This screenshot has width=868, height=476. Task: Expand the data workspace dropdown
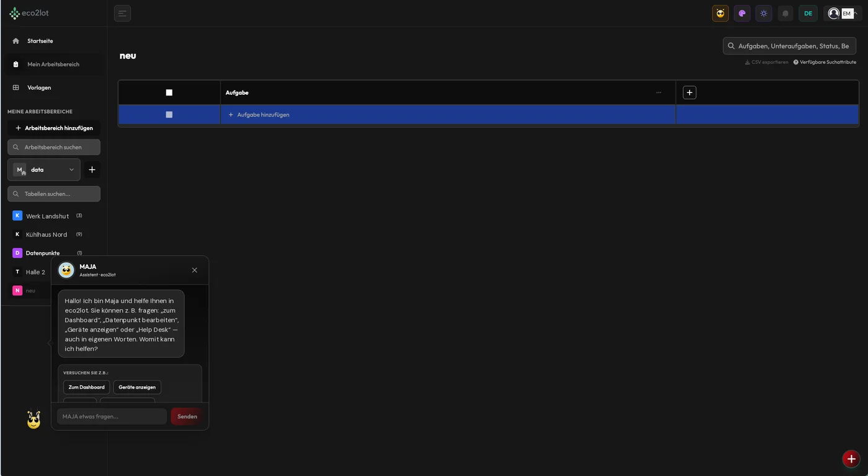tap(44, 170)
